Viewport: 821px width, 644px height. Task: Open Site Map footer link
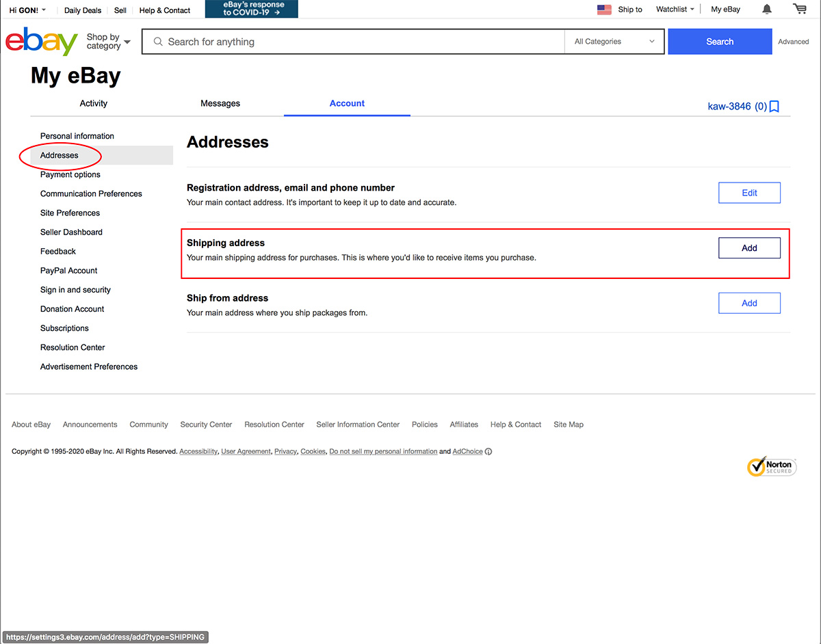[x=569, y=425]
